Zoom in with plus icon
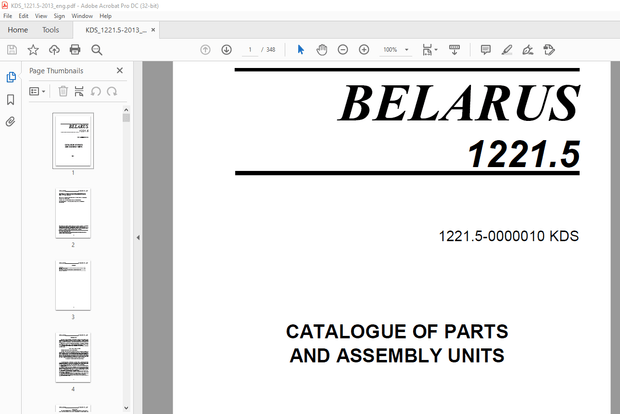The image size is (620, 414). coord(364,50)
